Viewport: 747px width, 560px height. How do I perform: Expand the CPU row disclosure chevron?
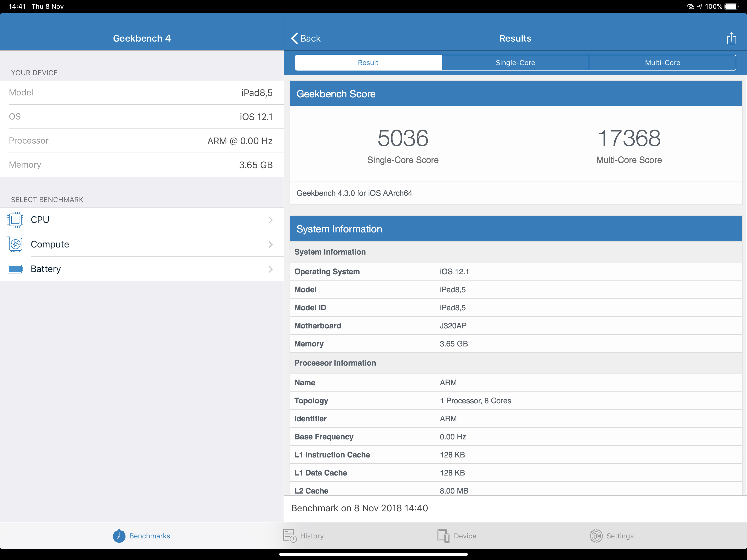click(x=270, y=220)
